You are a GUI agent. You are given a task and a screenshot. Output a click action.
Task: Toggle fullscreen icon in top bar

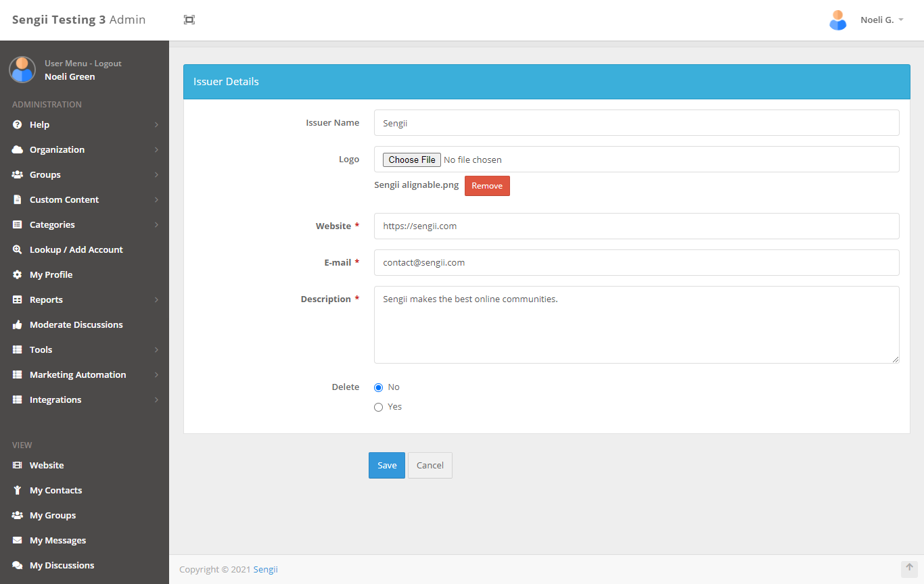(189, 20)
